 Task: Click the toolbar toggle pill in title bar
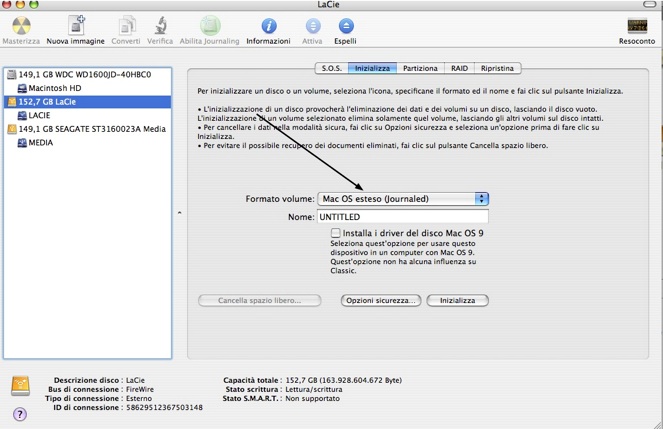[650, 4]
